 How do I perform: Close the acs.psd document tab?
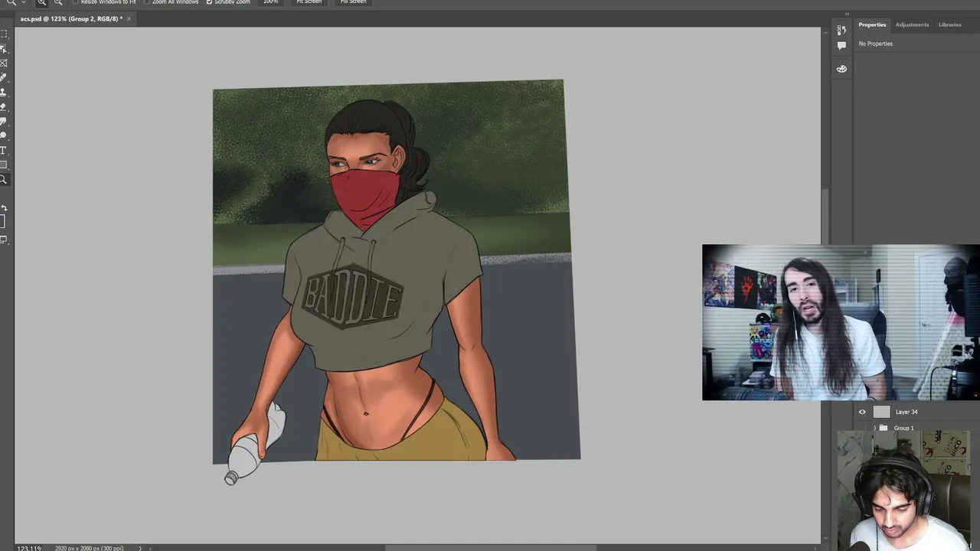[x=129, y=18]
